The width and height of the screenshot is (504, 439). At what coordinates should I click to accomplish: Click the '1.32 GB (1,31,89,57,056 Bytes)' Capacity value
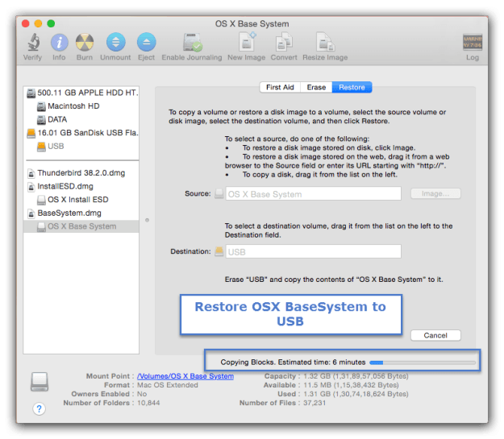(x=356, y=376)
